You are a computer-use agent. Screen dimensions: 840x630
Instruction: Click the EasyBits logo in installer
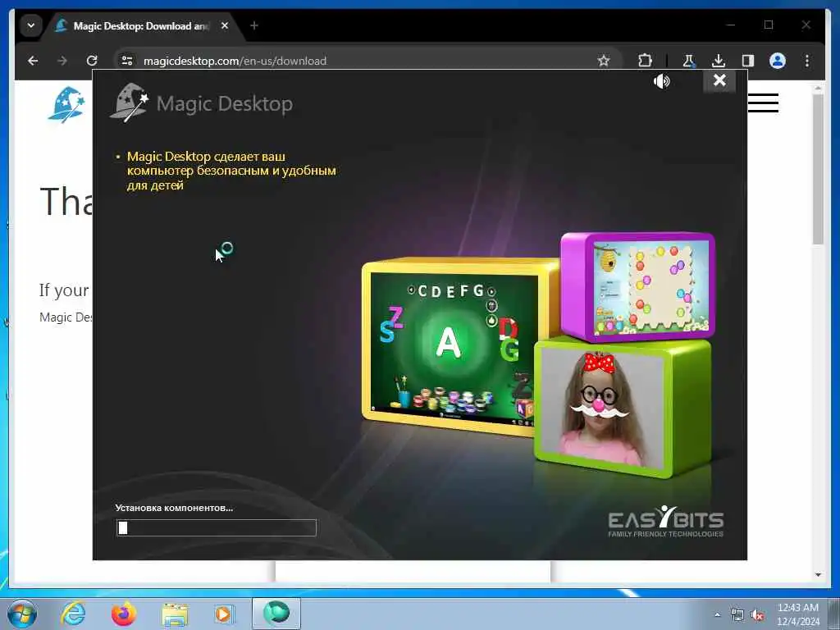pos(666,521)
